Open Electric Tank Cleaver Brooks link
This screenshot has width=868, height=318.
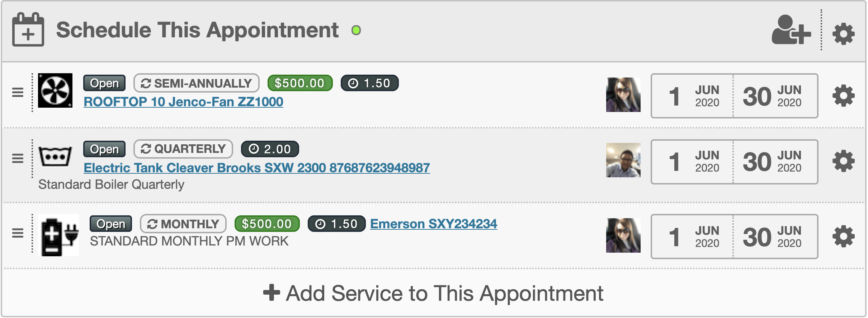coord(257,168)
